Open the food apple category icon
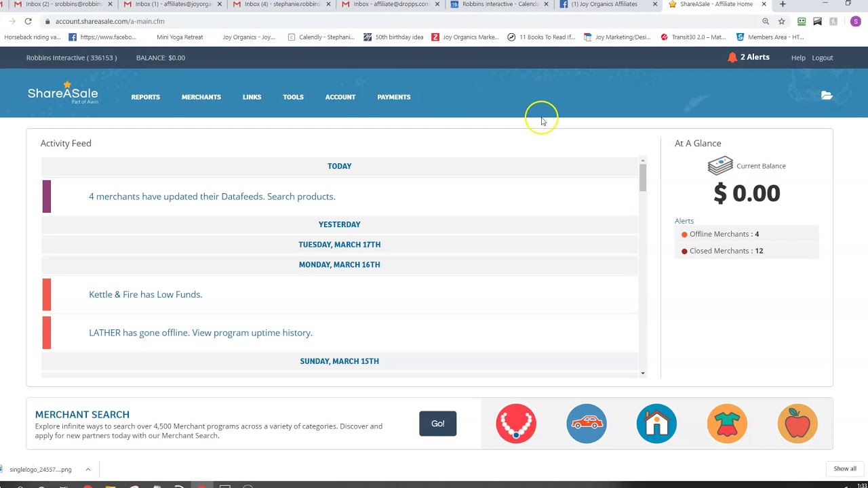This screenshot has width=868, height=488. (x=797, y=424)
